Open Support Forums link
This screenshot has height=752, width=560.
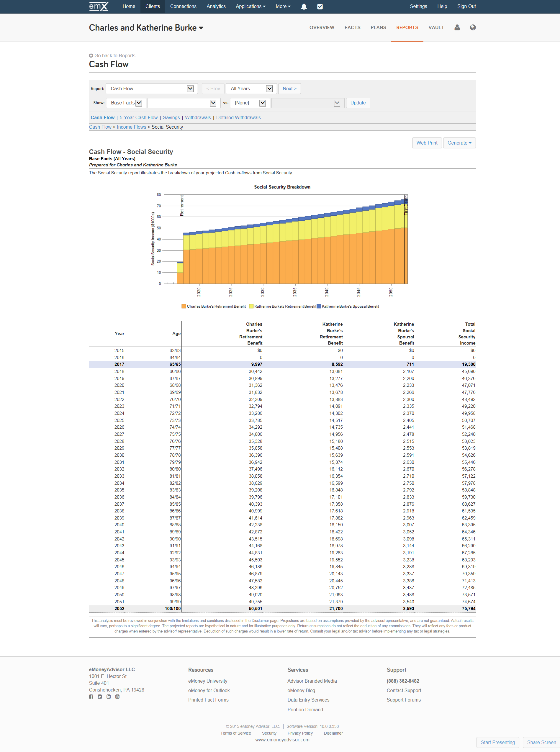click(403, 700)
